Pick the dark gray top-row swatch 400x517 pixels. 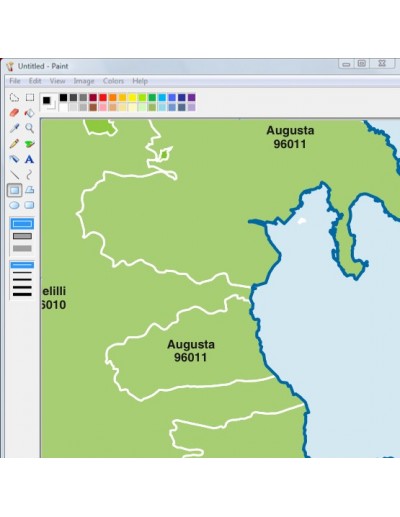tap(73, 97)
